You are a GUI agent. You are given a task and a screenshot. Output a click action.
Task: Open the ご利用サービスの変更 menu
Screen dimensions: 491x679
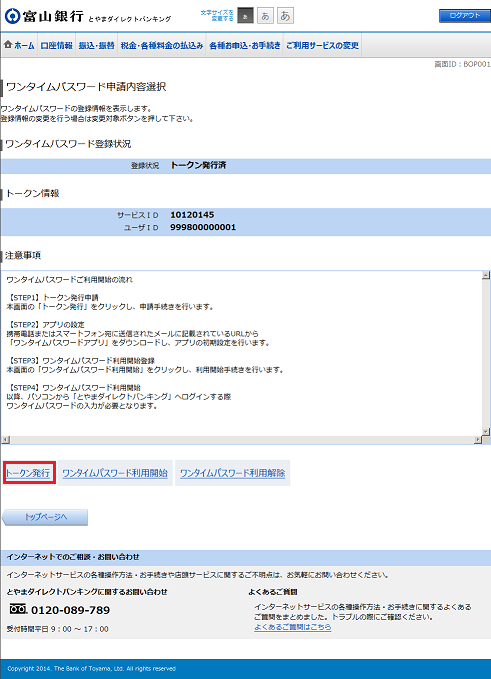pos(323,45)
